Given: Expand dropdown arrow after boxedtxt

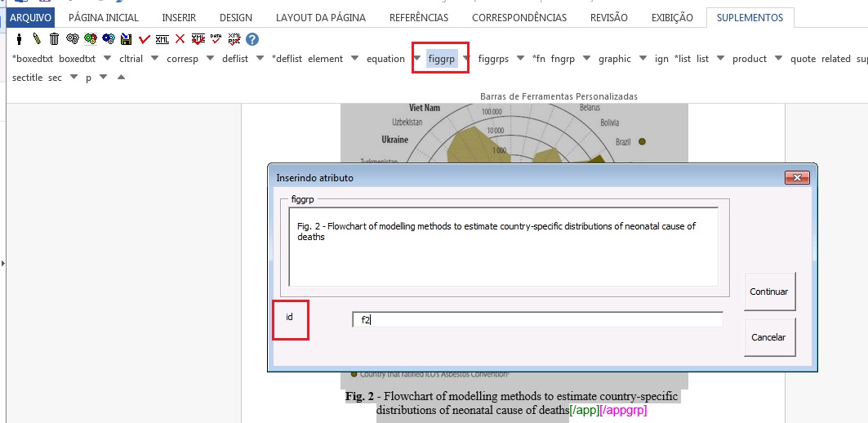Looking at the screenshot, I should click(x=107, y=59).
